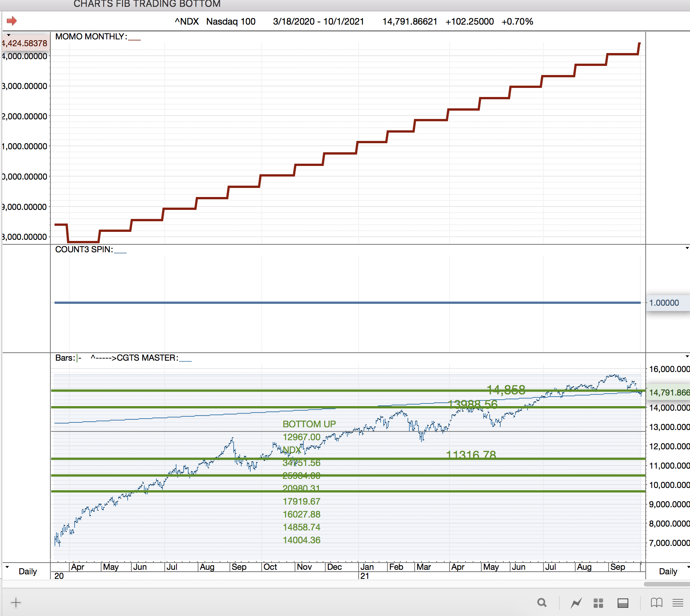This screenshot has width=690, height=616.
Task: Click the 12967.00 Fibonacci value
Action: 301,437
